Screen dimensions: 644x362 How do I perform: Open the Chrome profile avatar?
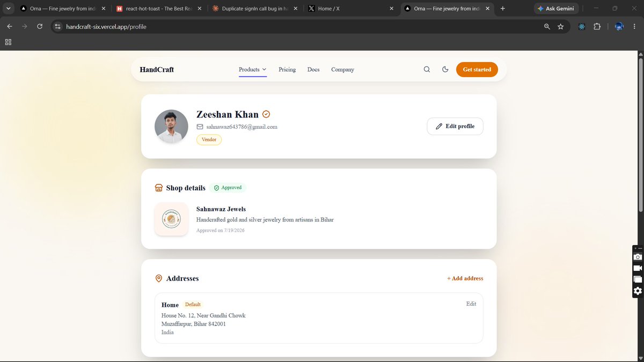(619, 26)
